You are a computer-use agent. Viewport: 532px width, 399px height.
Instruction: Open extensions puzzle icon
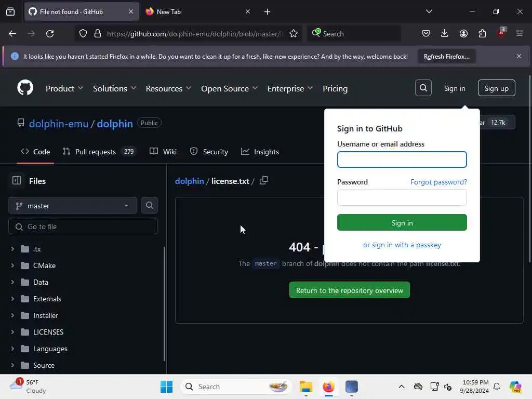[482, 34]
